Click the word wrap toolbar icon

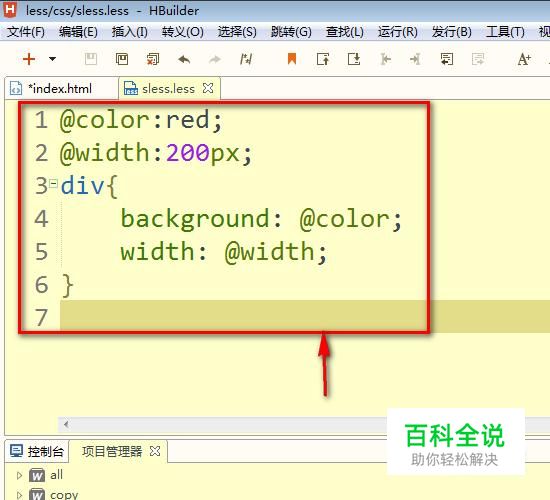(x=447, y=59)
